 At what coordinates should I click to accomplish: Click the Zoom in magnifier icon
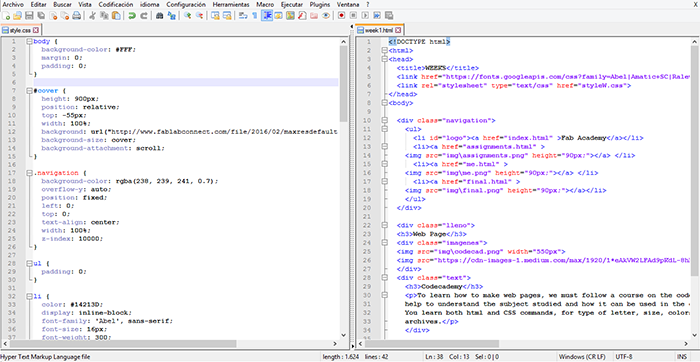pyautogui.click(x=188, y=16)
